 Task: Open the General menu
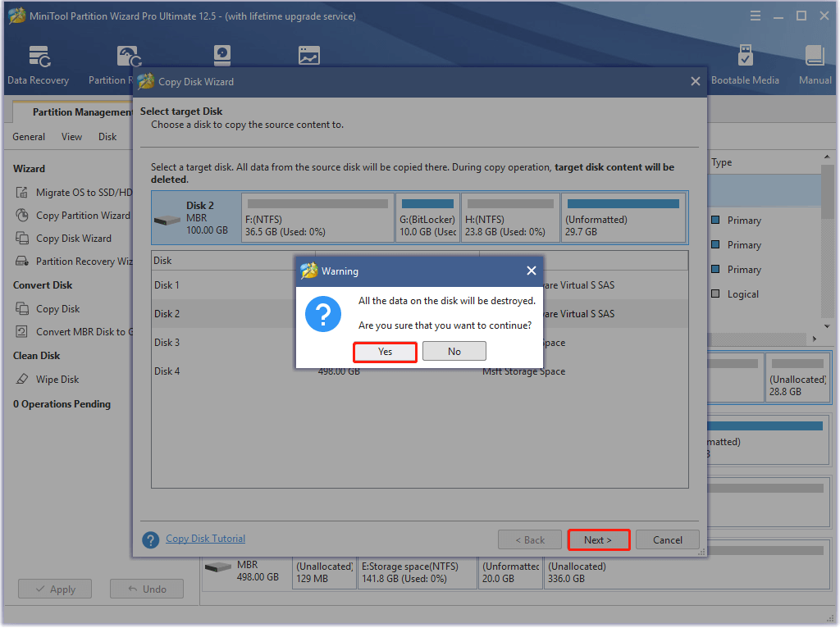pos(29,137)
